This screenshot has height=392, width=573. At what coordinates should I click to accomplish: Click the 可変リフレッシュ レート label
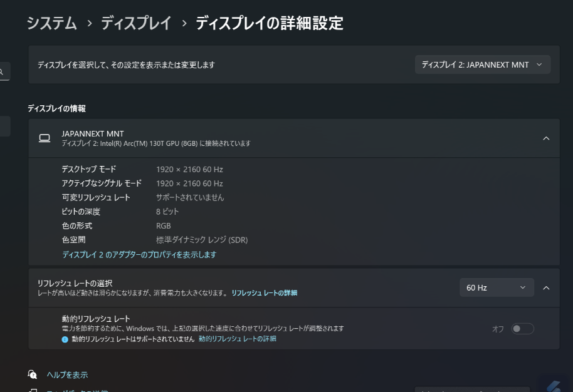click(96, 197)
